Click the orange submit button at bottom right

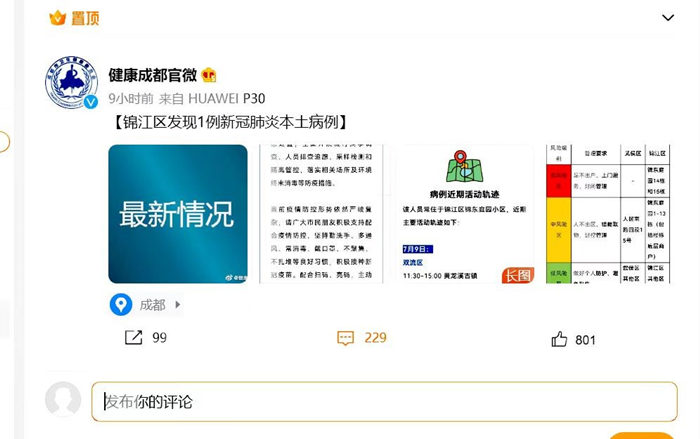642,435
